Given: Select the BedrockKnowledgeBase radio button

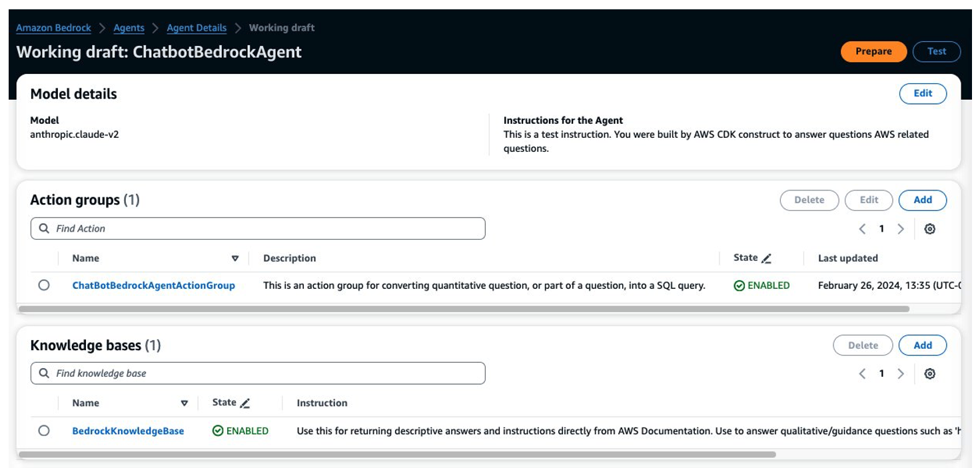Looking at the screenshot, I should tap(44, 431).
